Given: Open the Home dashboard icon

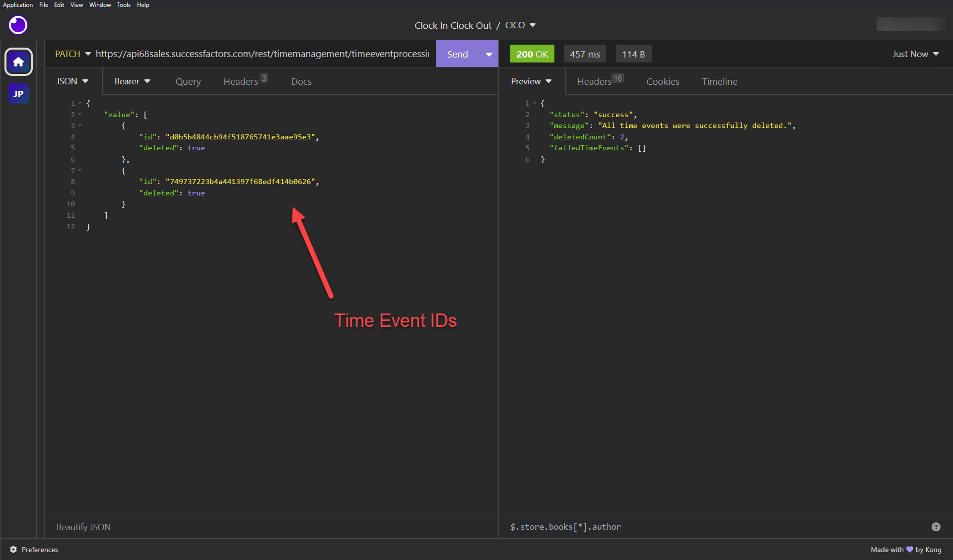Looking at the screenshot, I should coord(19,62).
